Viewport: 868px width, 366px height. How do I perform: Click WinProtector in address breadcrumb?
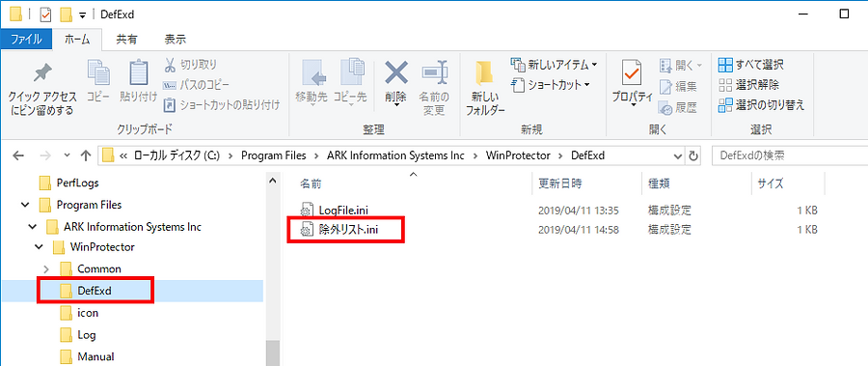[x=518, y=155]
